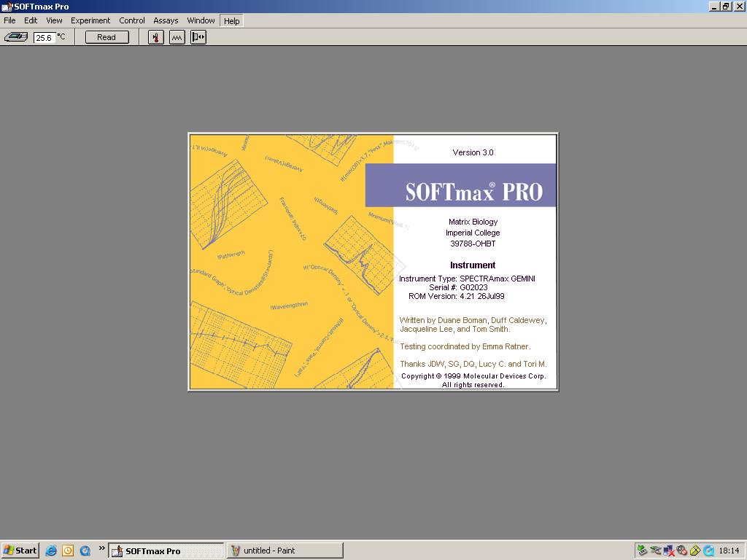
Task: Click the '39788-OHBT' license text
Action: pos(473,244)
